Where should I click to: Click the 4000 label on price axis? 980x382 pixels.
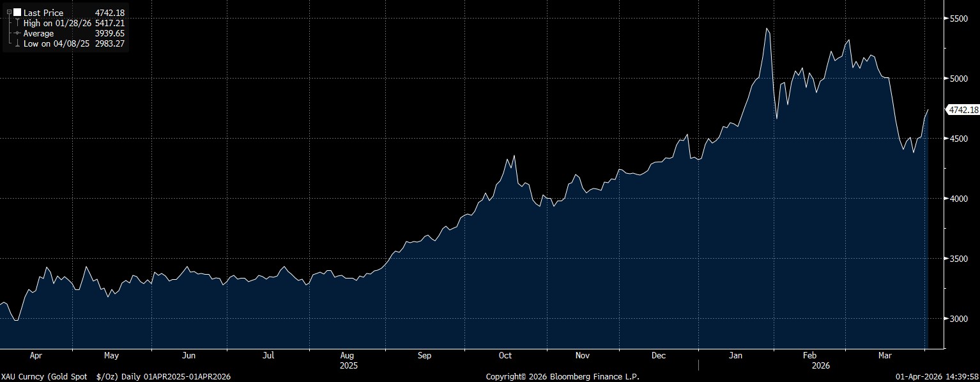pos(958,199)
